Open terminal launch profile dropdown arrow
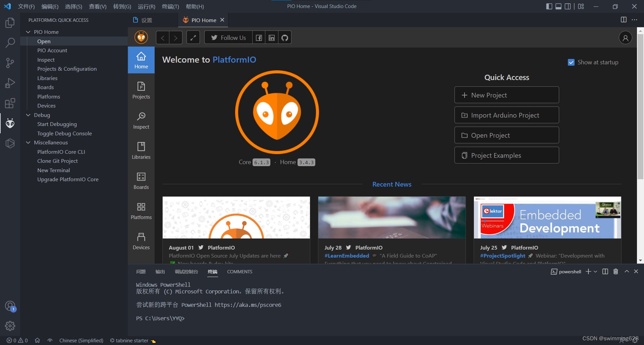This screenshot has width=644, height=345. pyautogui.click(x=595, y=271)
